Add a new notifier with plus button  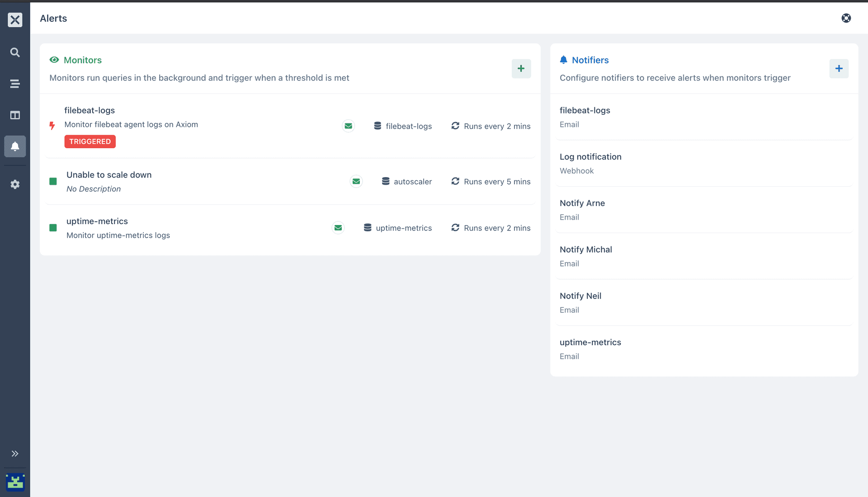839,69
